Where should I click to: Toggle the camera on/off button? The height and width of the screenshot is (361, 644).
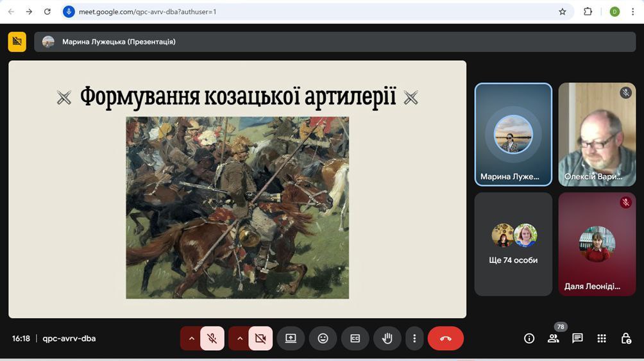(260, 339)
